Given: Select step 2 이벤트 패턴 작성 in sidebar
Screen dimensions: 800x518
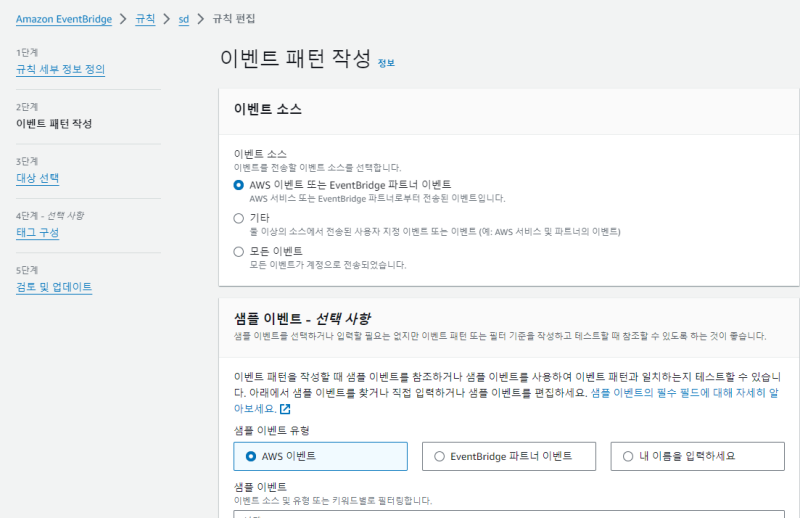Looking at the screenshot, I should [54, 124].
